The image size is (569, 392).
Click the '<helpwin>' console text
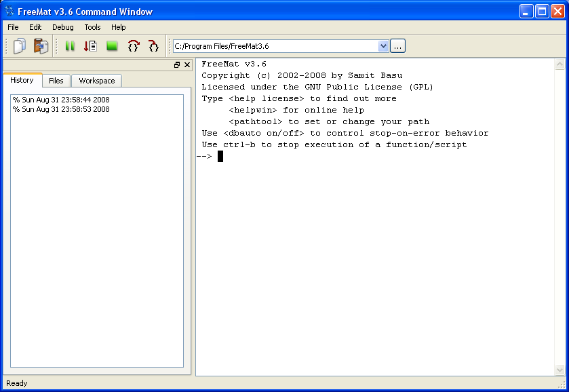[253, 111]
